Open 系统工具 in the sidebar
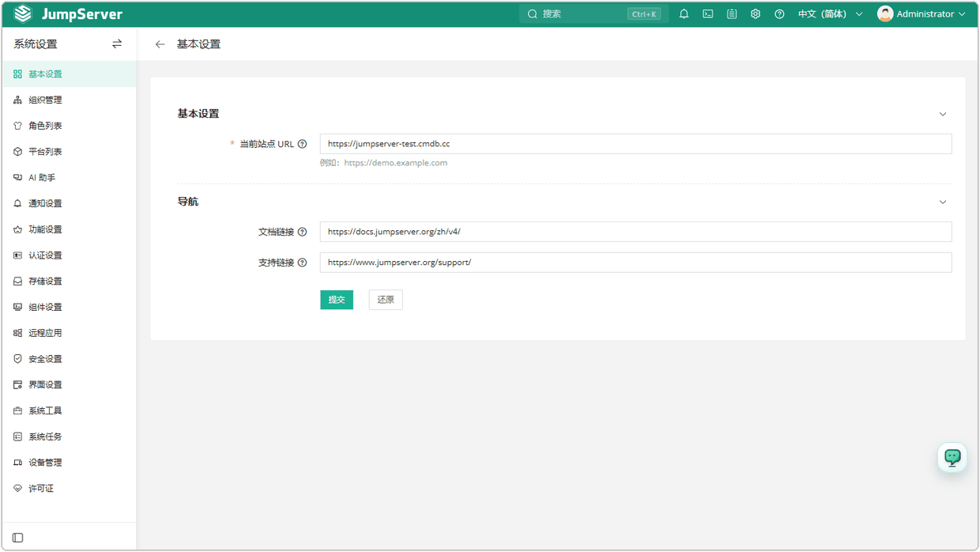The image size is (980, 552). [x=69, y=410]
